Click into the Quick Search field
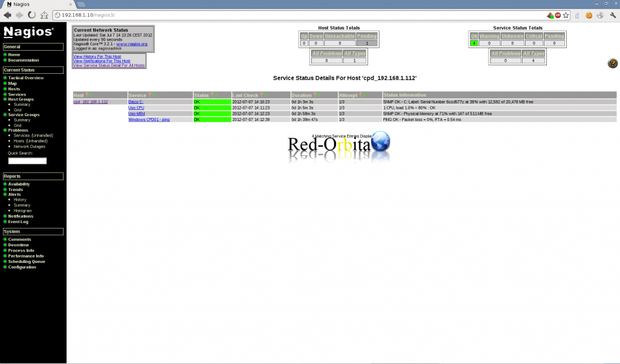The height and width of the screenshot is (364, 620). pos(27,161)
